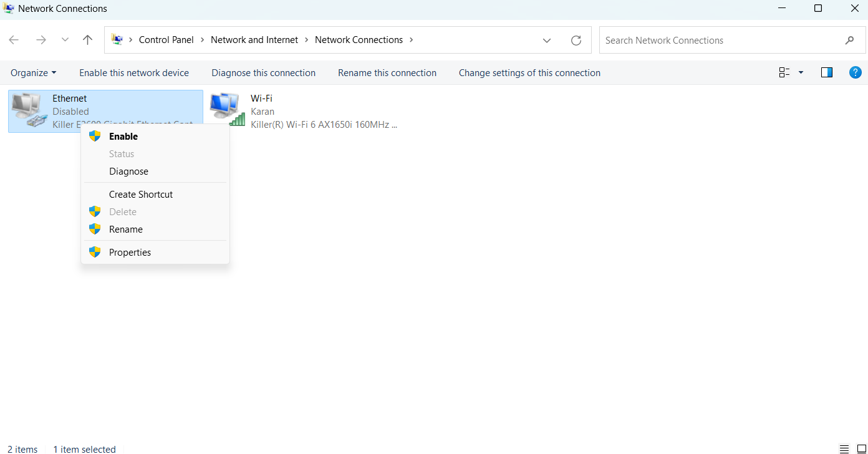Navigate back with the back arrow

point(14,40)
